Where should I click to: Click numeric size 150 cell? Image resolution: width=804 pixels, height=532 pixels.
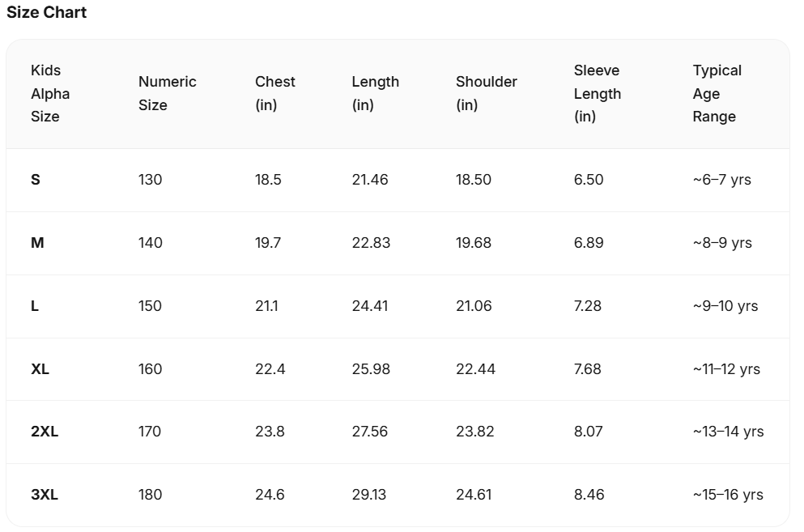150,306
